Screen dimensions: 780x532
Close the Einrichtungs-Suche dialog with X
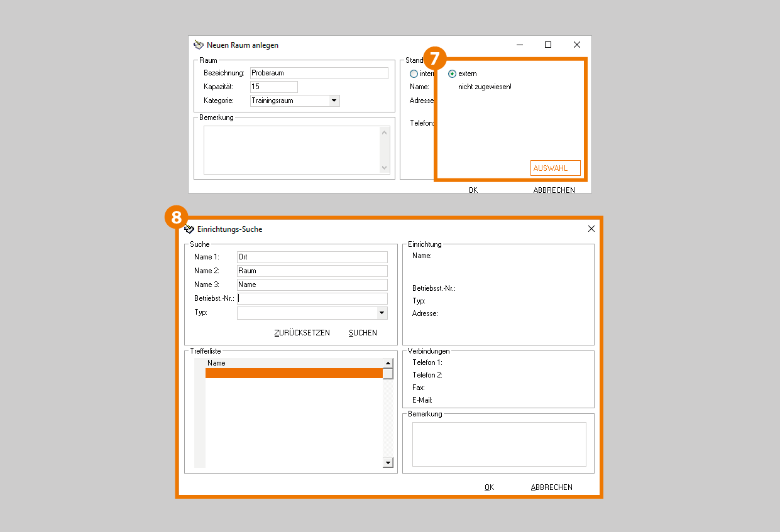pos(591,229)
